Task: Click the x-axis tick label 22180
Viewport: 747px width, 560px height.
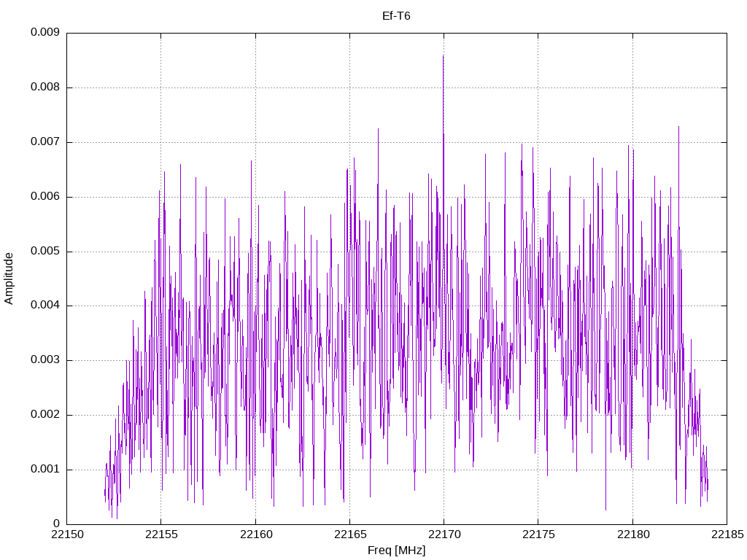Action: pyautogui.click(x=632, y=534)
